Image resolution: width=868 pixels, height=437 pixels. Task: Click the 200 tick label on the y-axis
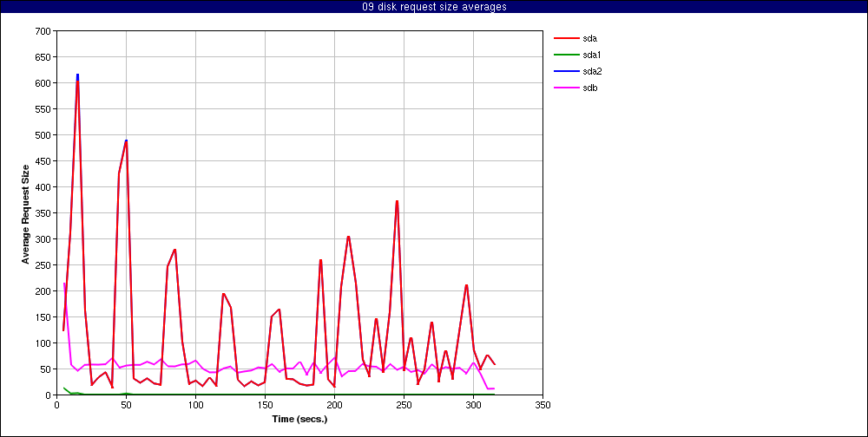click(43, 291)
